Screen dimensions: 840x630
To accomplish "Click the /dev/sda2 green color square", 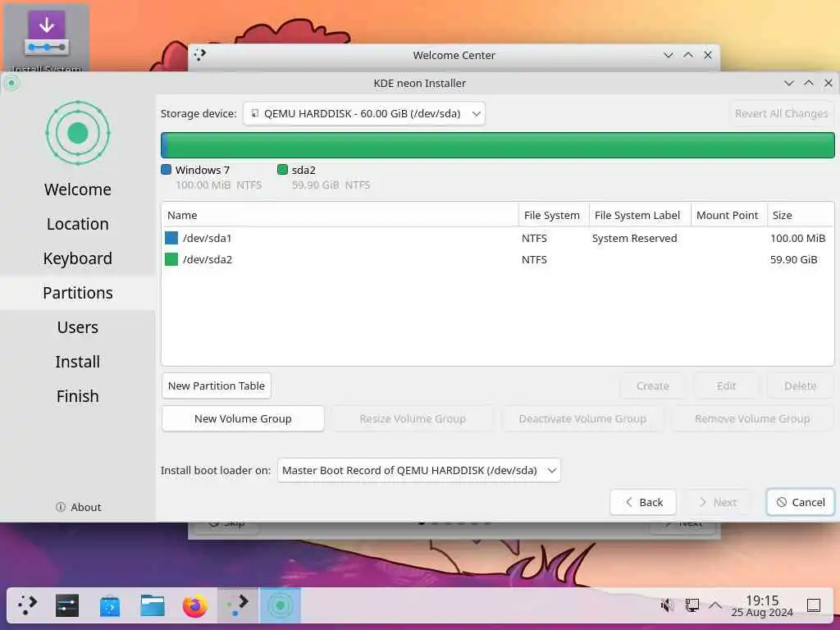I will 171,259.
